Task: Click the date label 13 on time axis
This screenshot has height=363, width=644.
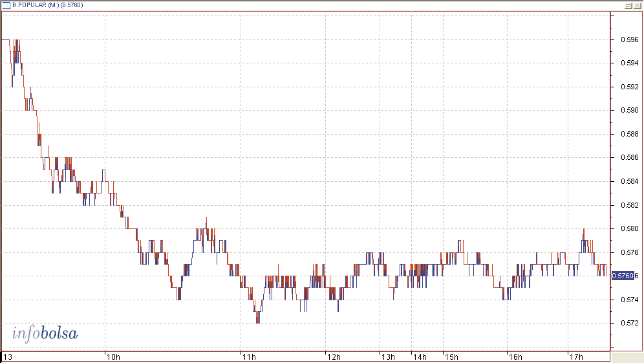Action: (8, 357)
